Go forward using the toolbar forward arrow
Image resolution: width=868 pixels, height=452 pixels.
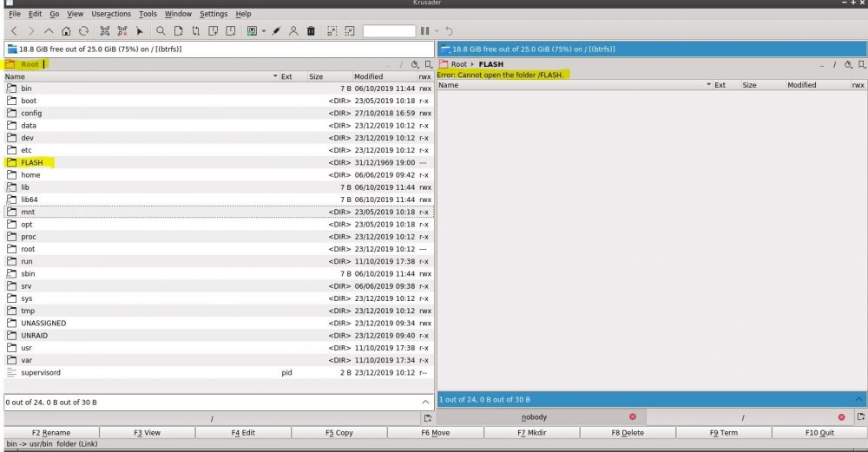coord(31,31)
